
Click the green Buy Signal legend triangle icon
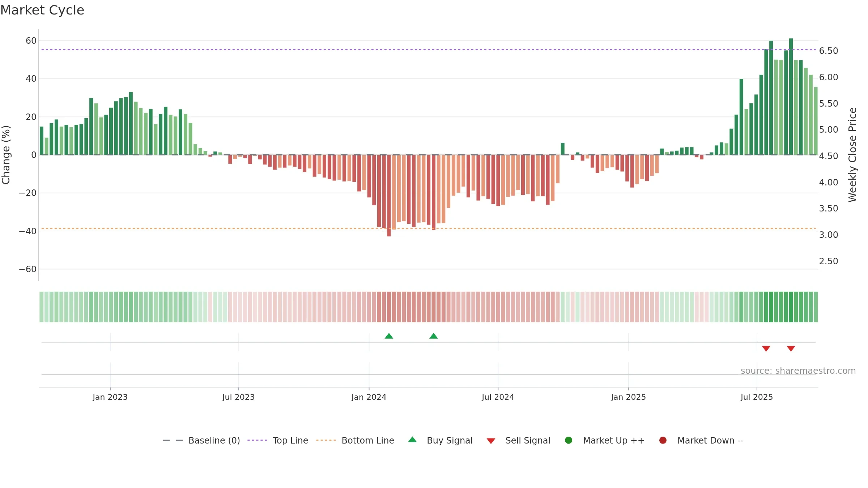point(412,440)
